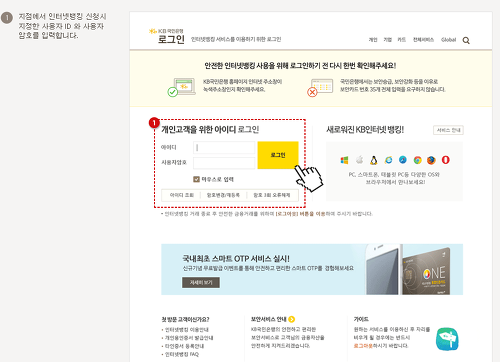Open the 개인용인증서 발급안내 link

coord(189,338)
